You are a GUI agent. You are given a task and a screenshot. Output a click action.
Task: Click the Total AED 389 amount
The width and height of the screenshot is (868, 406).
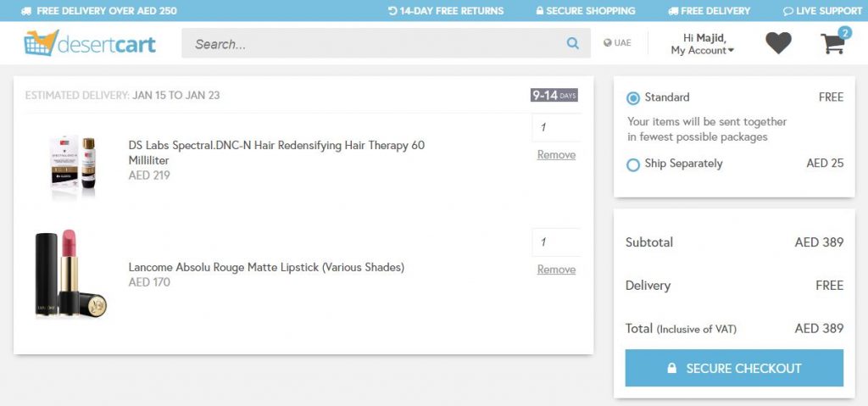819,329
